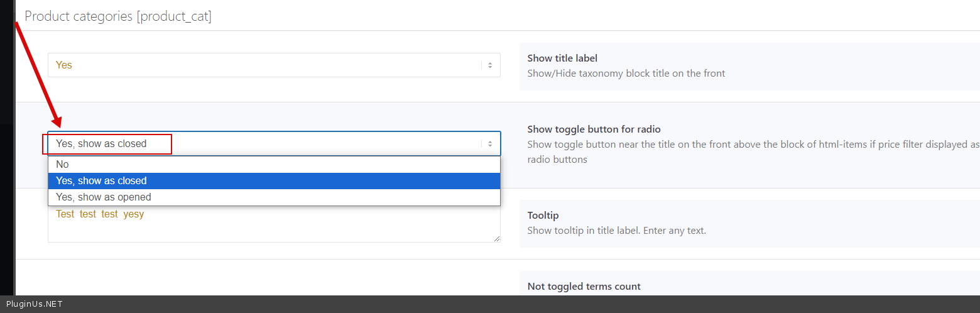Click the PluginUs.NET watermark text
Screen dimensions: 980x313
[35, 304]
